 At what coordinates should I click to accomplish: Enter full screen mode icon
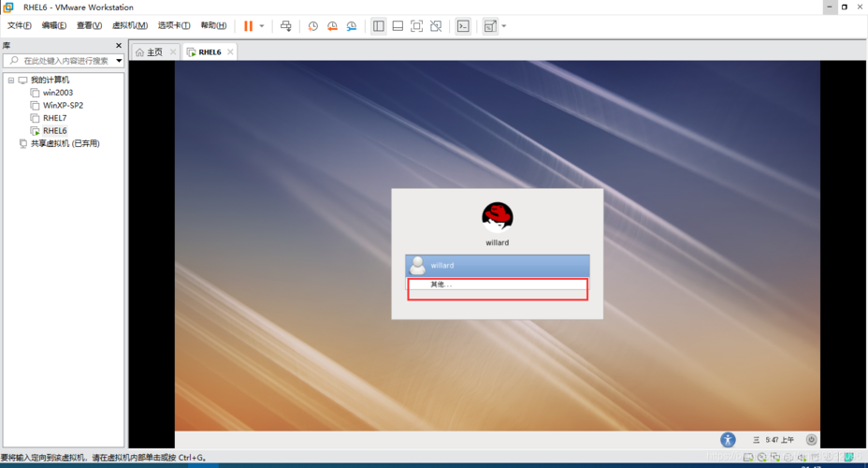coord(417,26)
